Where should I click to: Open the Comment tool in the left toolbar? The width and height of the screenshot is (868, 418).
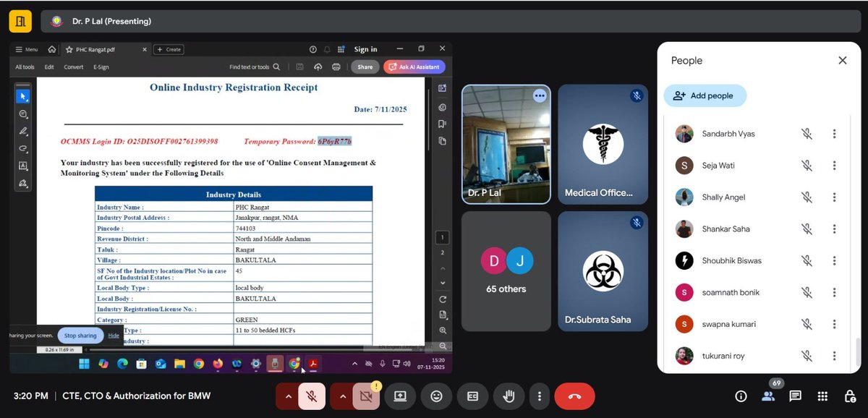(x=23, y=114)
